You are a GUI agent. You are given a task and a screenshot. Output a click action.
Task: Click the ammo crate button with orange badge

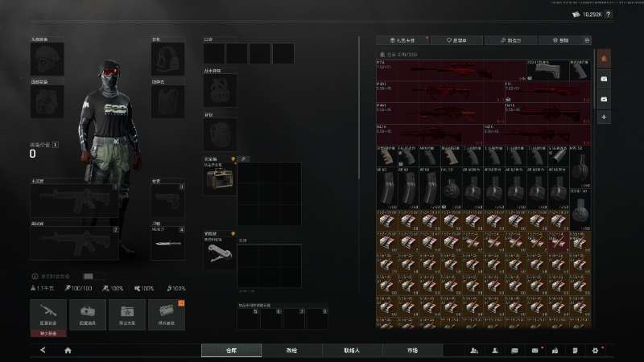(166, 314)
